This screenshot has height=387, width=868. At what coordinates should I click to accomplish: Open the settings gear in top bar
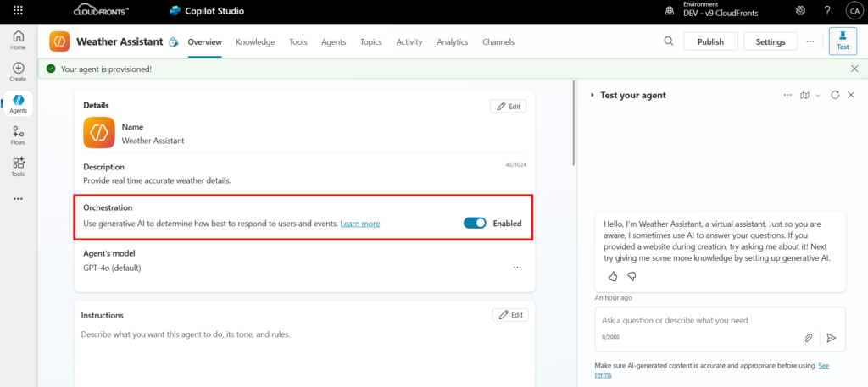pyautogui.click(x=800, y=10)
